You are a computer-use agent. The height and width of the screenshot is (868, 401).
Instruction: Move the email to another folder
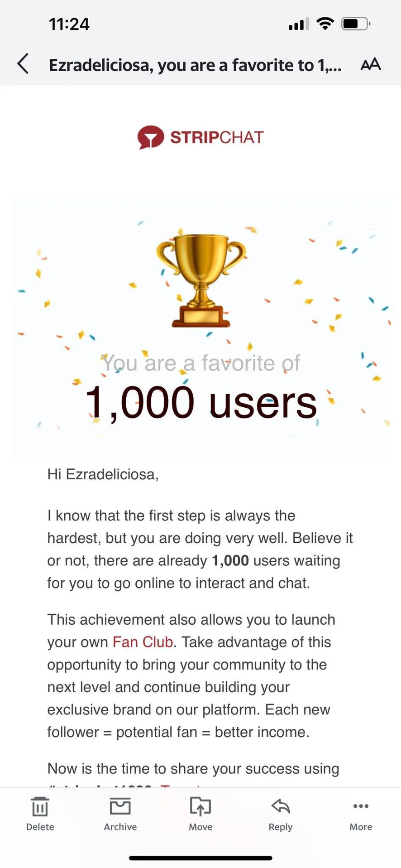(200, 814)
